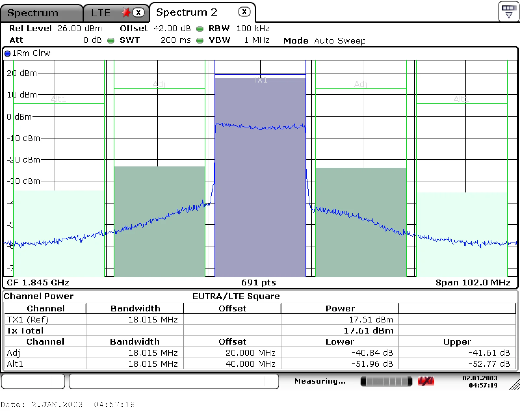
Task: Click the TX1 power 17.61 dBm cell
Action: [x=340, y=320]
